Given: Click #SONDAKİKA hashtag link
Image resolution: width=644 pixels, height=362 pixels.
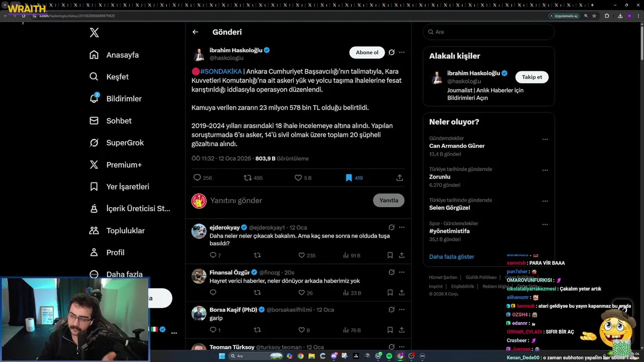Looking at the screenshot, I should (221, 71).
